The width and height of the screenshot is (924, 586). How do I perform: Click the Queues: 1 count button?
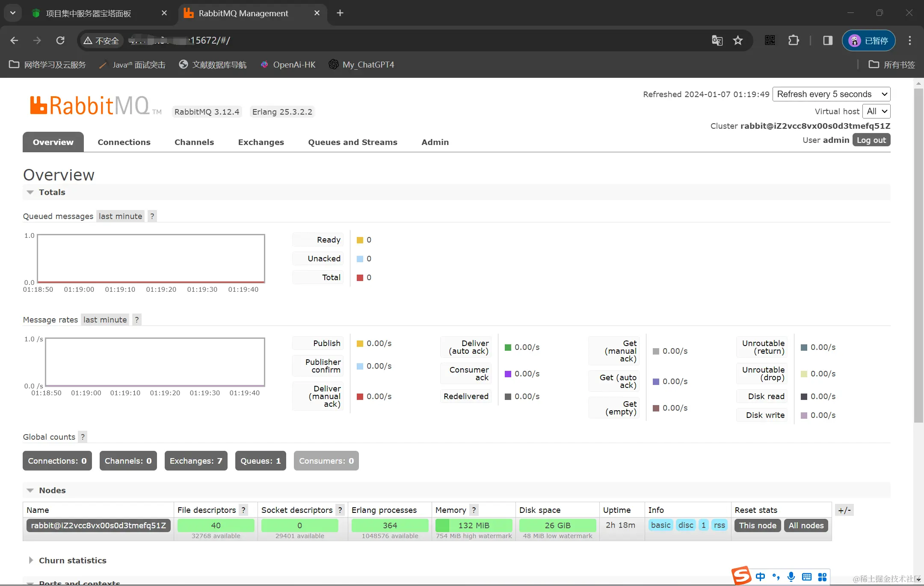click(x=261, y=461)
